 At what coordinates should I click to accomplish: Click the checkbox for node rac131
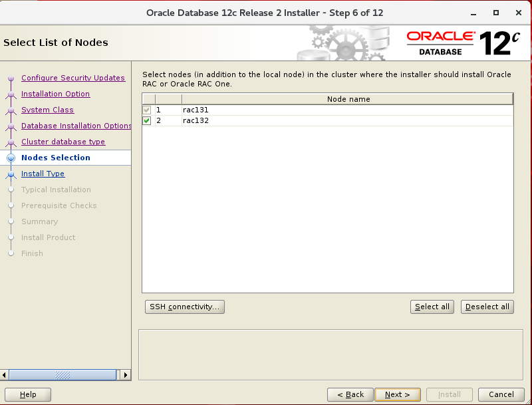[148, 110]
